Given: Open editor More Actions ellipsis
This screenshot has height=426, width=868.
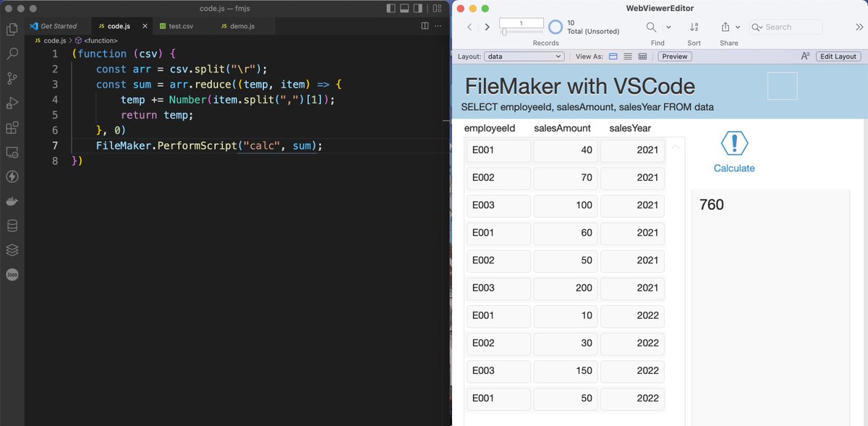Looking at the screenshot, I should click(x=438, y=26).
